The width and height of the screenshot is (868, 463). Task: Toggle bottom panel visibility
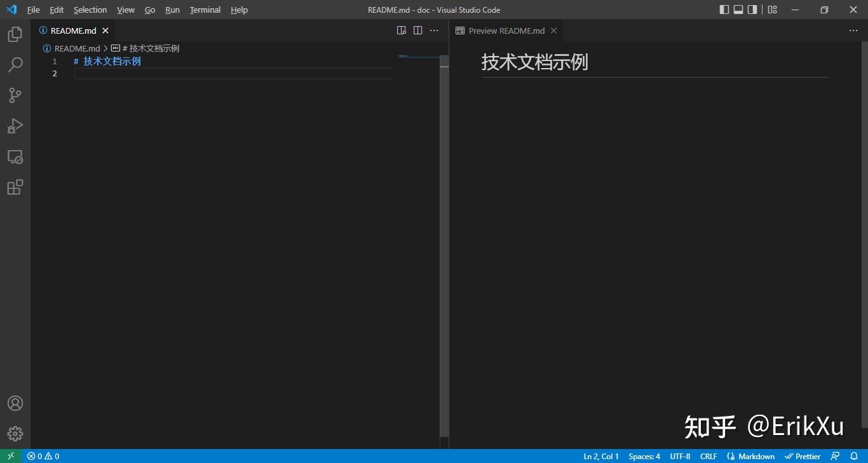point(738,10)
